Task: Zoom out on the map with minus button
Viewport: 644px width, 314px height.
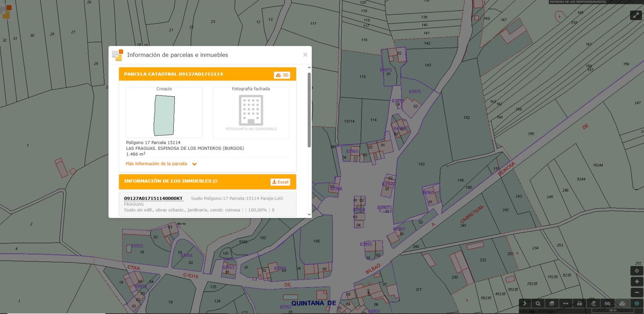Action: pos(637,292)
